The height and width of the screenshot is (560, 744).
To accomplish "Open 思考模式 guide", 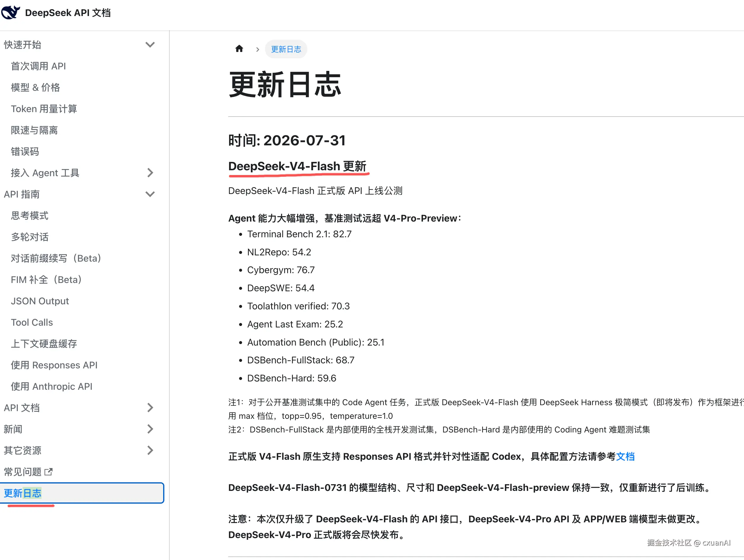I will (30, 216).
